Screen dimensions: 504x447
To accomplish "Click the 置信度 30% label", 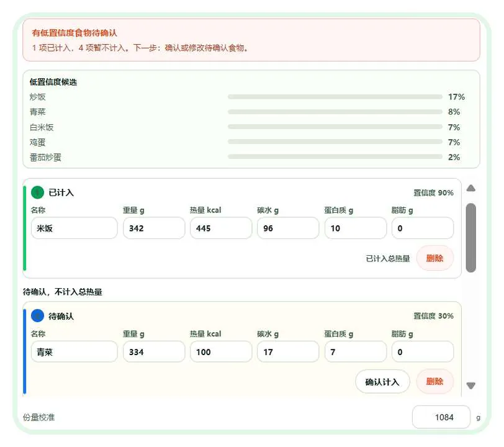I will [434, 316].
